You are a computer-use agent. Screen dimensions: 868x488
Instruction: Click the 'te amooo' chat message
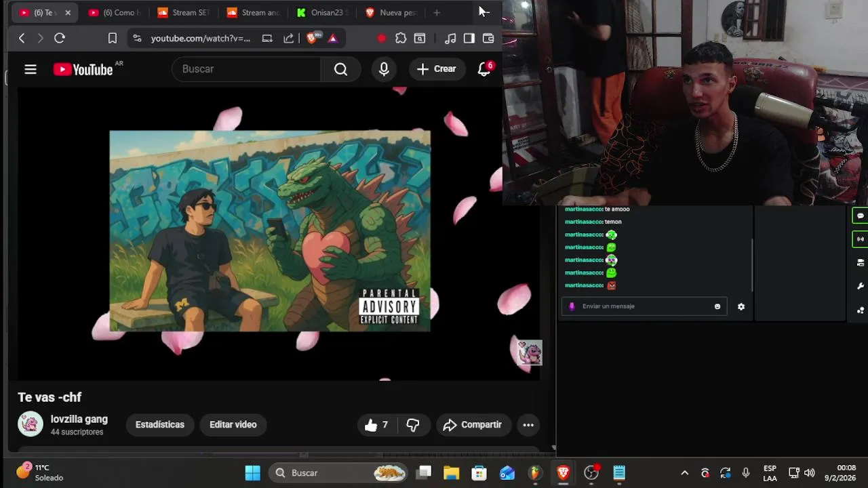click(617, 209)
